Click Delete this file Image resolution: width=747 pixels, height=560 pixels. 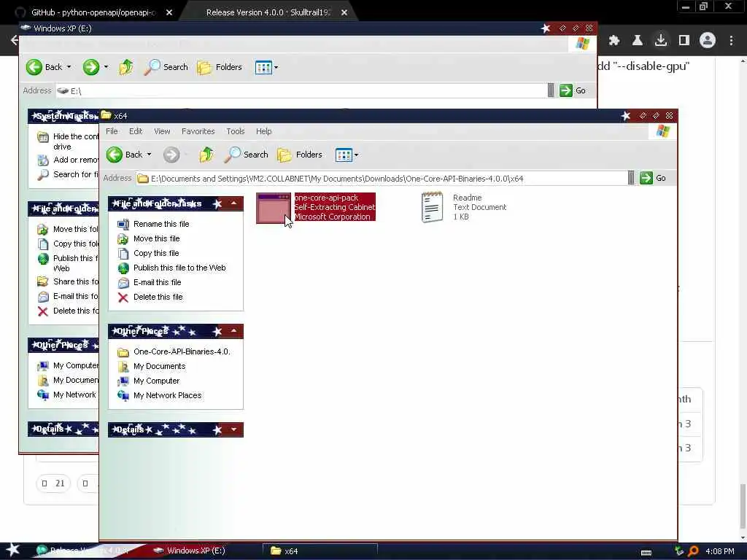pyautogui.click(x=158, y=297)
